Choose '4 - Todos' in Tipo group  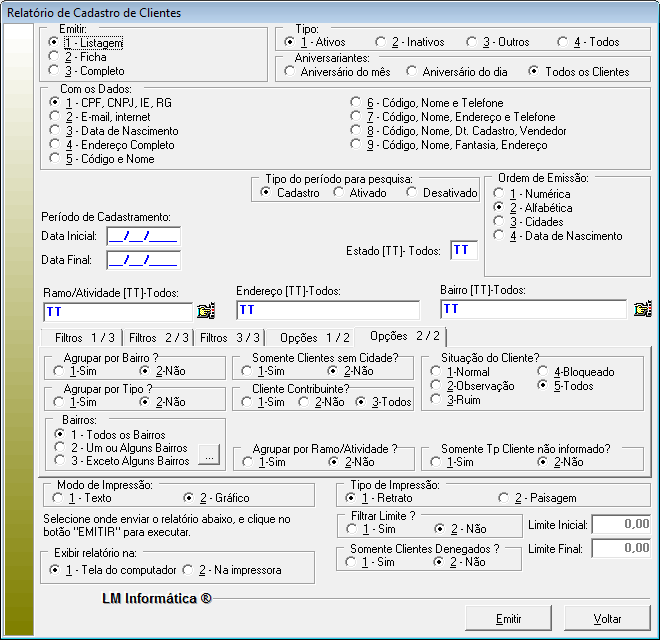(563, 42)
